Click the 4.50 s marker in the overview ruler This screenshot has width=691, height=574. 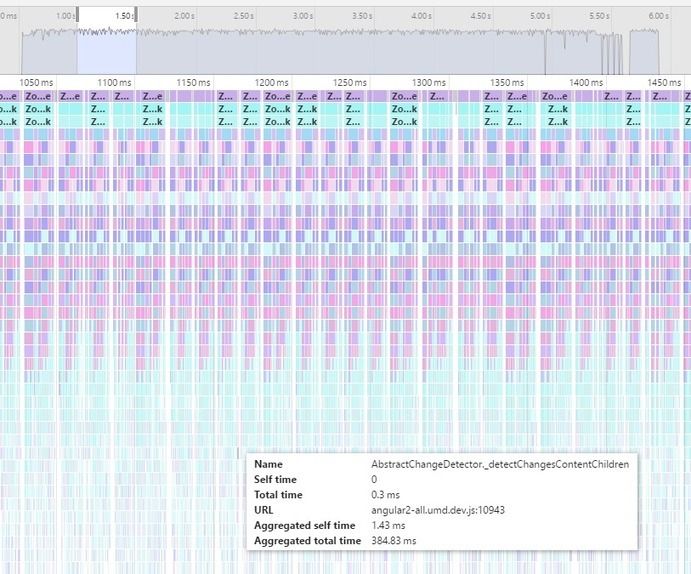pyautogui.click(x=480, y=16)
